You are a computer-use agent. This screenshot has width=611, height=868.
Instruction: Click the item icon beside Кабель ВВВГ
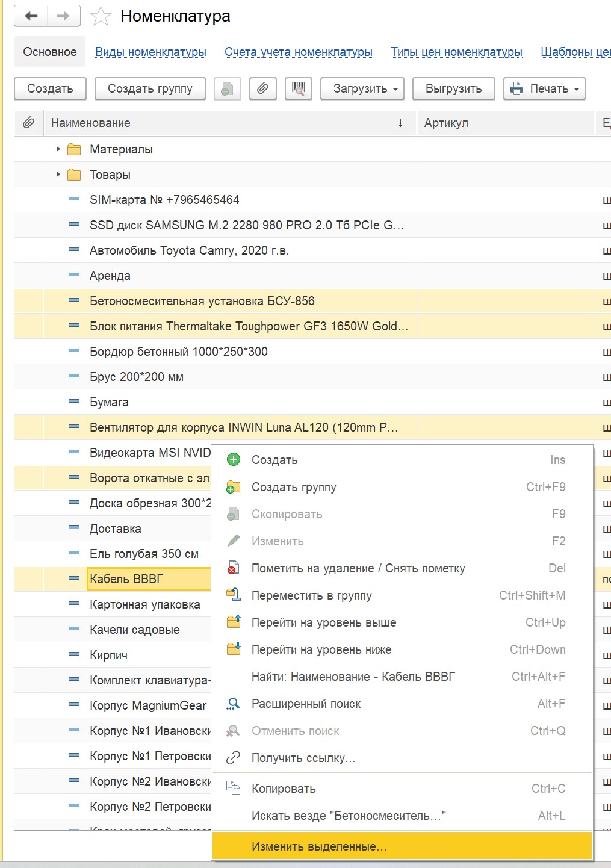coord(74,578)
